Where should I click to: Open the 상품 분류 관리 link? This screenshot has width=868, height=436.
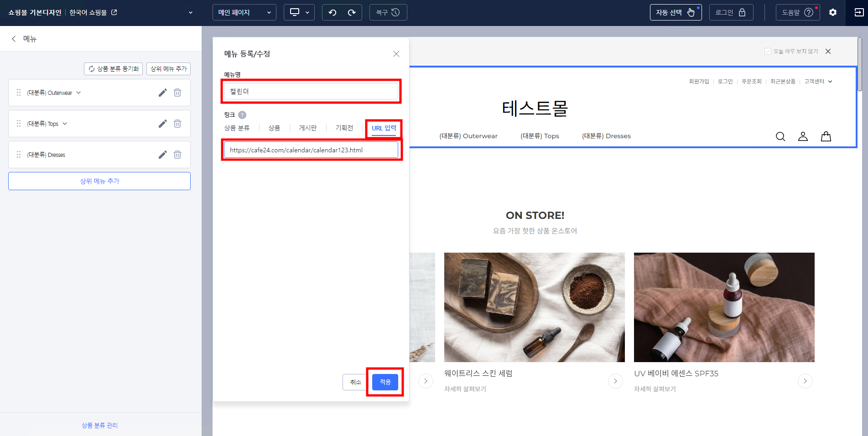99,425
